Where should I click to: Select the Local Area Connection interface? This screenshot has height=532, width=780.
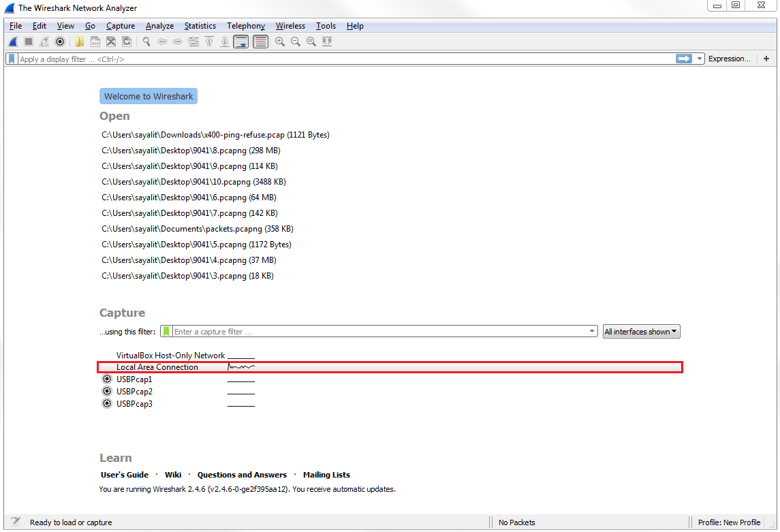pyautogui.click(x=390, y=367)
